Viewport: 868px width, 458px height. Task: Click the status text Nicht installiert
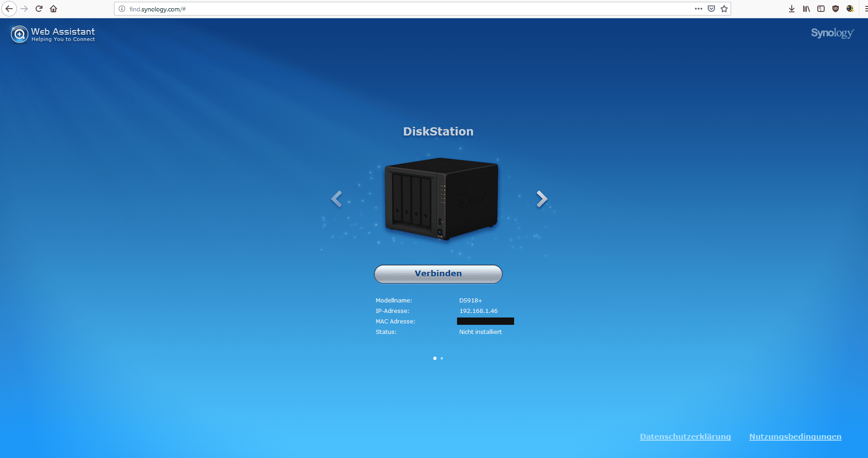pos(480,332)
